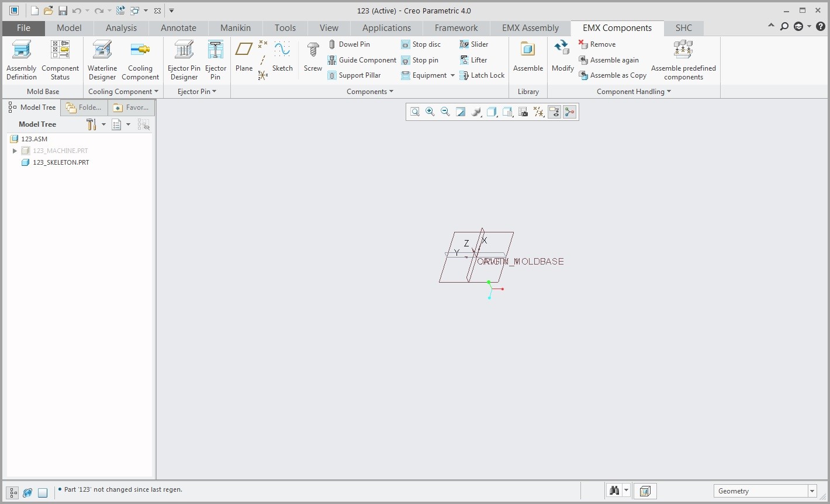Image resolution: width=830 pixels, height=504 pixels.
Task: Save the current model
Action: coord(63,11)
